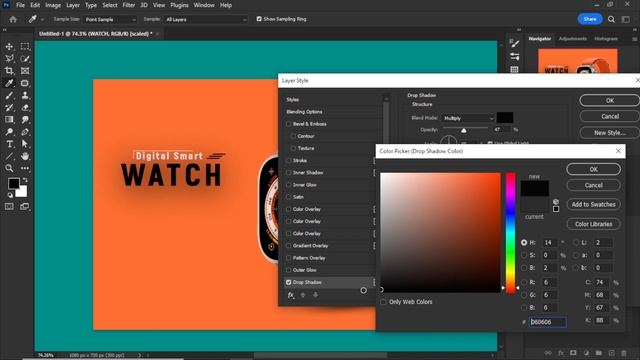640x360 pixels.
Task: Enable the Bevel & Emboss style
Action: click(289, 124)
